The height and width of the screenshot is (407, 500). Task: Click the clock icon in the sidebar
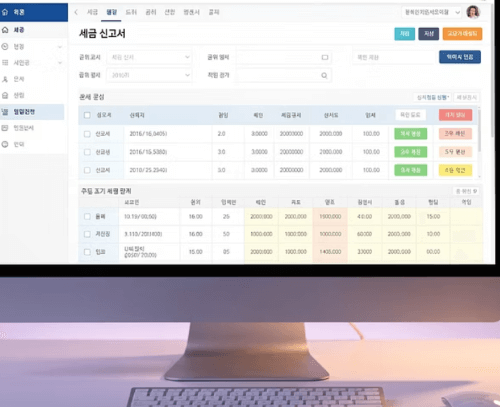coord(5,46)
